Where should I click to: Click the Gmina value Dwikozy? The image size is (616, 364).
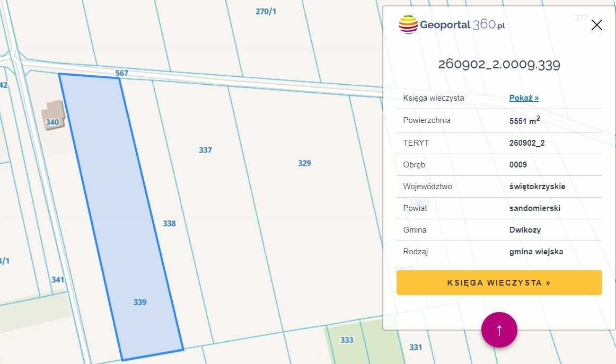(525, 230)
